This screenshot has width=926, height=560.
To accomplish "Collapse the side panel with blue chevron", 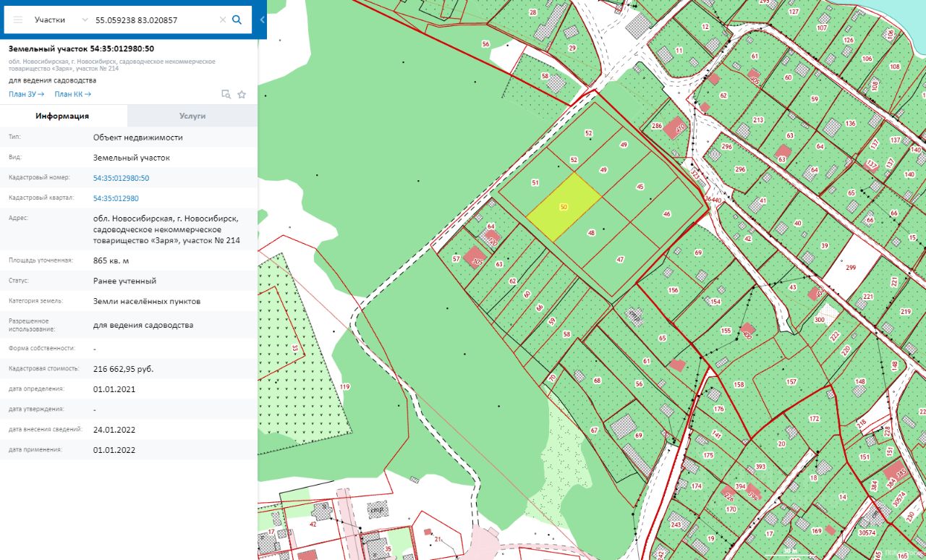I will click(x=262, y=20).
